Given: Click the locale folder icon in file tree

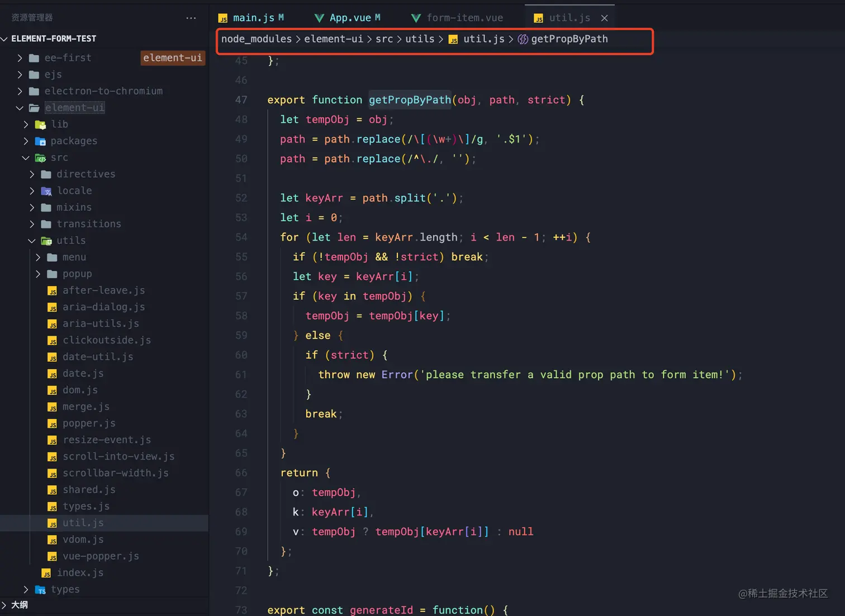Looking at the screenshot, I should pyautogui.click(x=46, y=191).
